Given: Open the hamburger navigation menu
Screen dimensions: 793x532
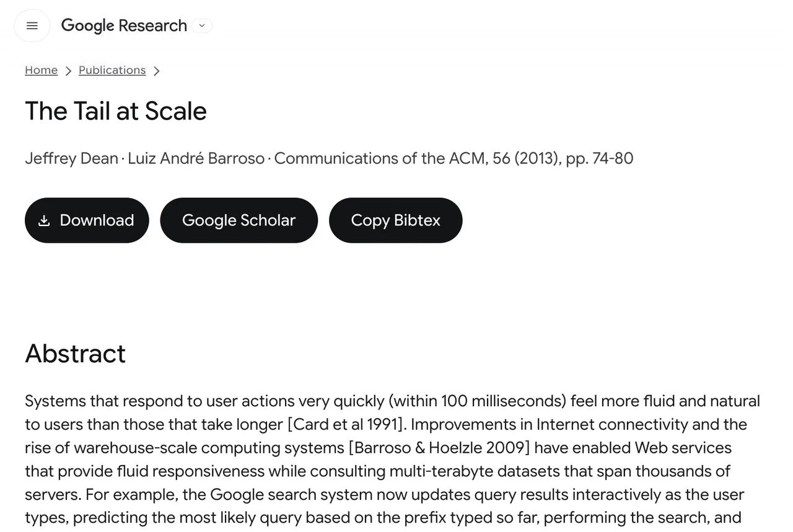Looking at the screenshot, I should 32,26.
